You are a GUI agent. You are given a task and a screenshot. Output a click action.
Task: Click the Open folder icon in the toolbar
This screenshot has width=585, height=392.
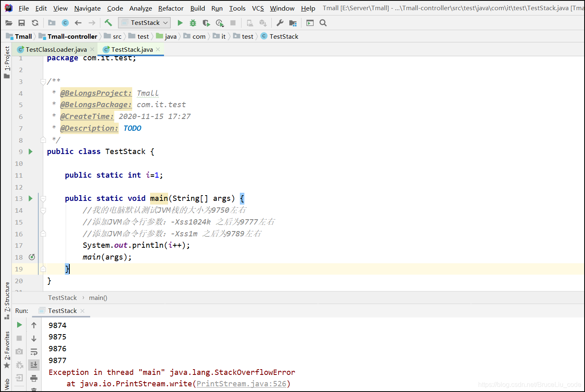(9, 23)
